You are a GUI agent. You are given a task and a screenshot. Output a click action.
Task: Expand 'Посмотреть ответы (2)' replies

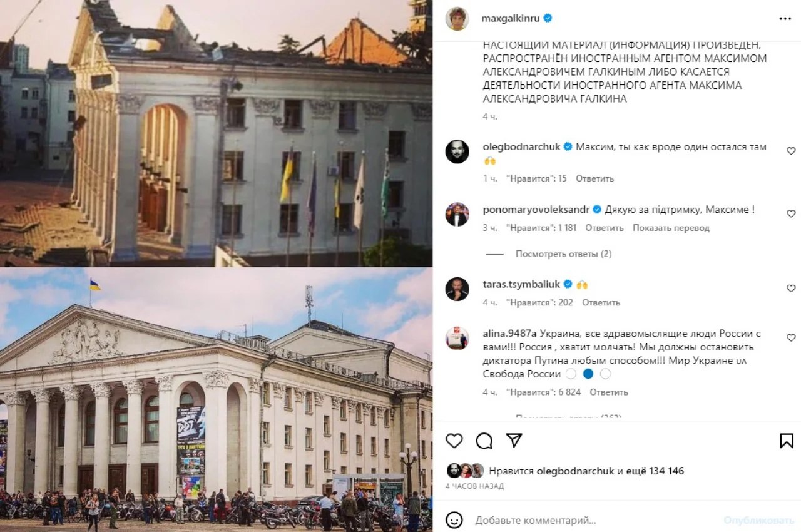[x=563, y=254]
